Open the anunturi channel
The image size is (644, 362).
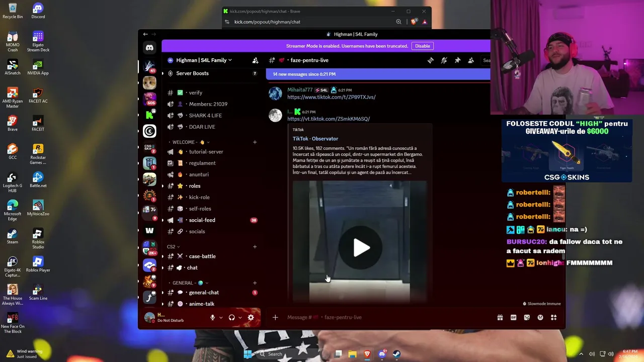(213, 174)
